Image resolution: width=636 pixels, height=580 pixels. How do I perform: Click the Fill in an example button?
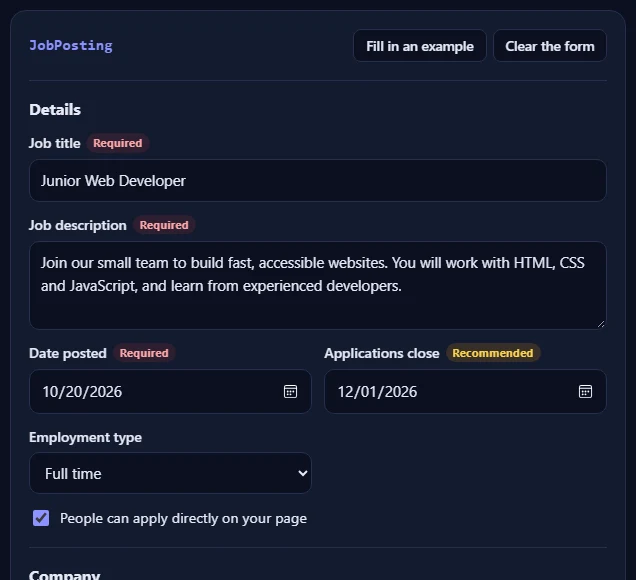coord(420,46)
